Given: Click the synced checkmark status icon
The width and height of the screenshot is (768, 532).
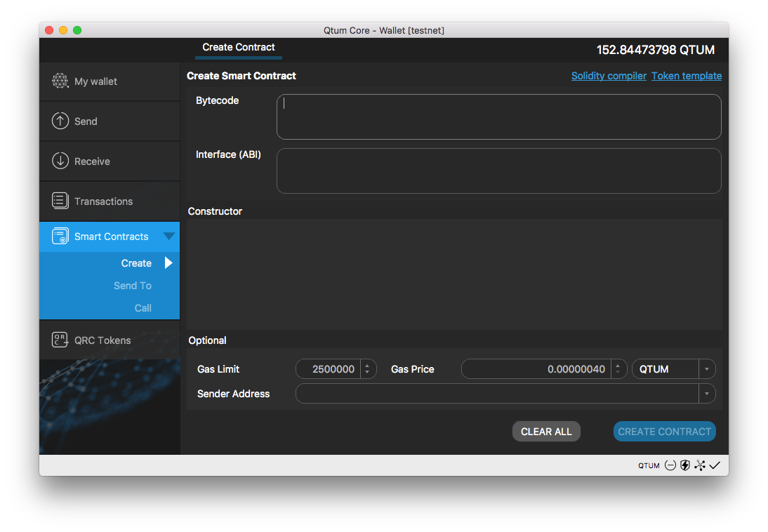Looking at the screenshot, I should (x=715, y=465).
